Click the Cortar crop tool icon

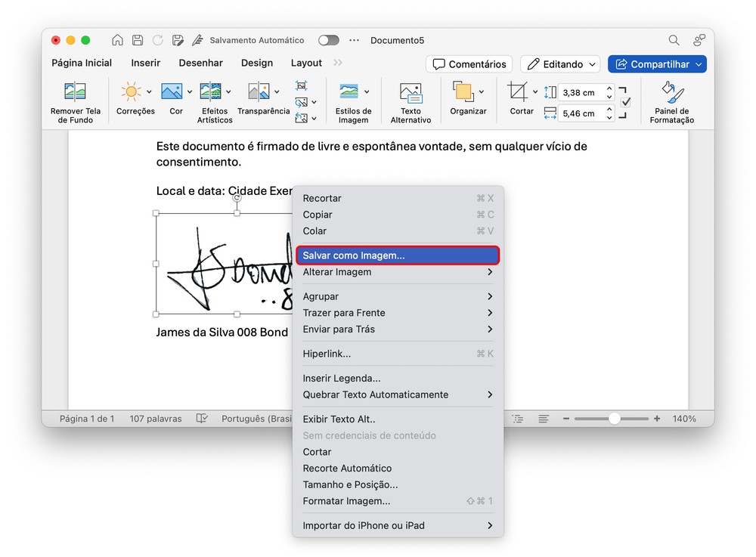(518, 92)
